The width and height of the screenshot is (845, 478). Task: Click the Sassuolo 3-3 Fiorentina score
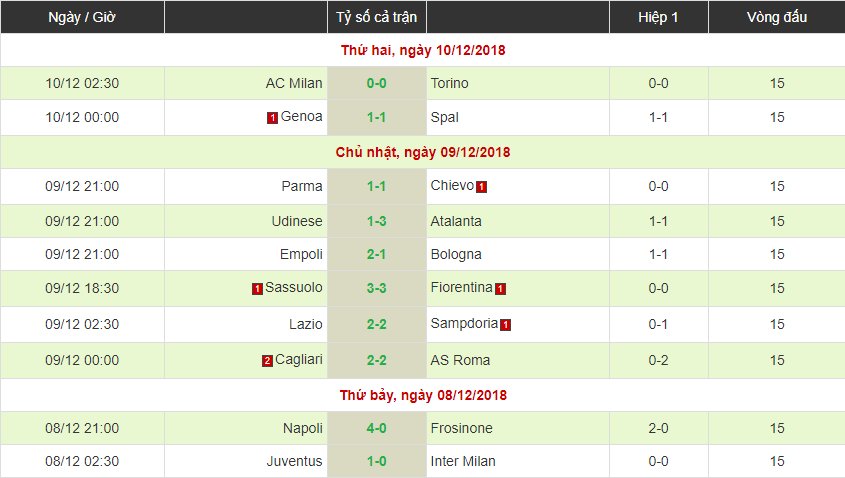377,288
